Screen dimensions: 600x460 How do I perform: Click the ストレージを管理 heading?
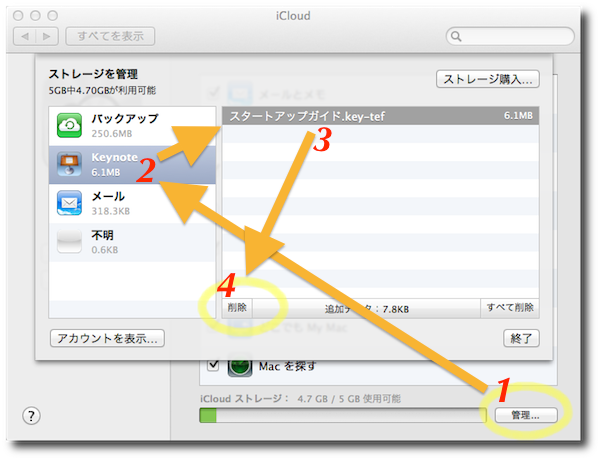[93, 74]
